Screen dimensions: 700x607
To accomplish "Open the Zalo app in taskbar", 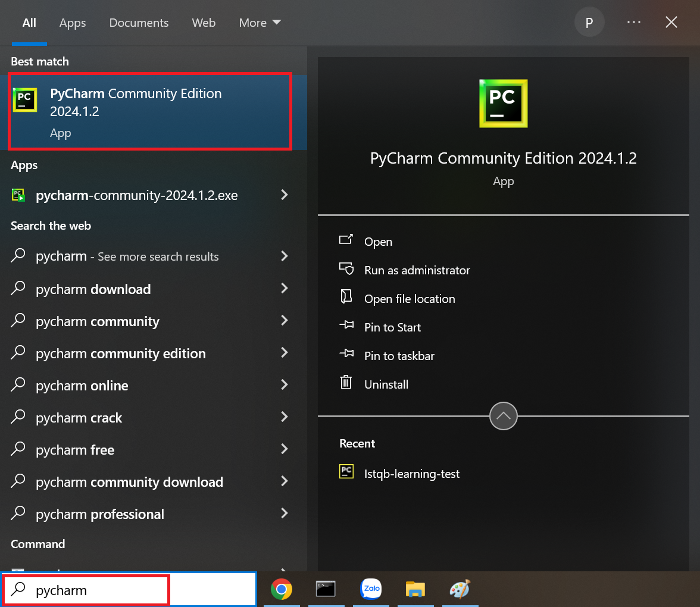I will pyautogui.click(x=371, y=589).
